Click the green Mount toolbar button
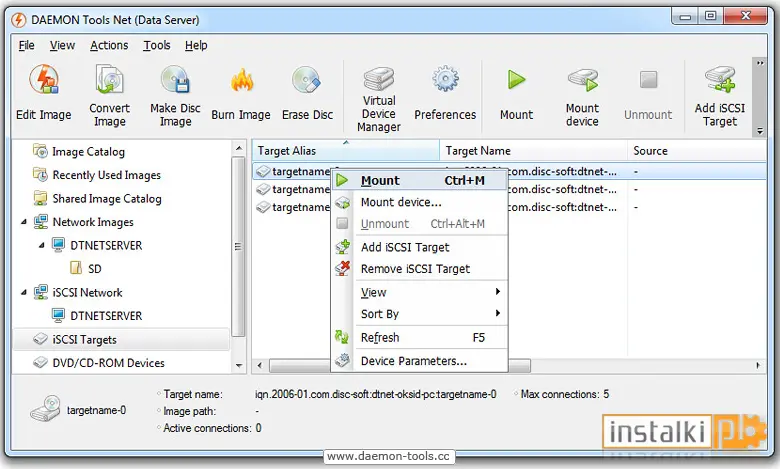The width and height of the screenshot is (780, 469). [x=516, y=94]
